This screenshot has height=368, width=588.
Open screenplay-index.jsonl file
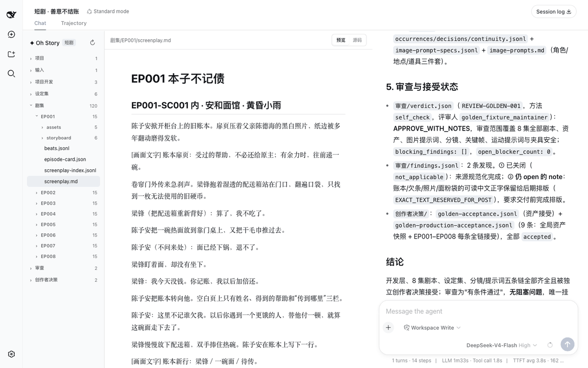coord(64,170)
